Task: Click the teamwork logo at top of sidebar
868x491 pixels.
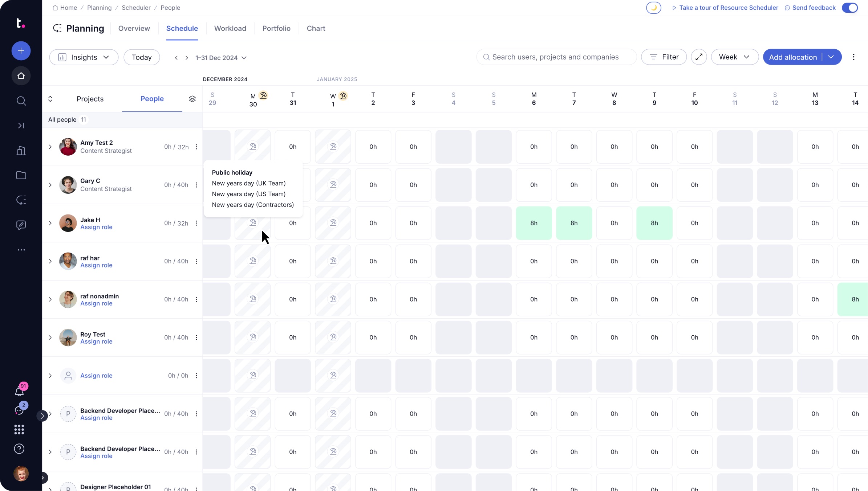Action: 21,23
